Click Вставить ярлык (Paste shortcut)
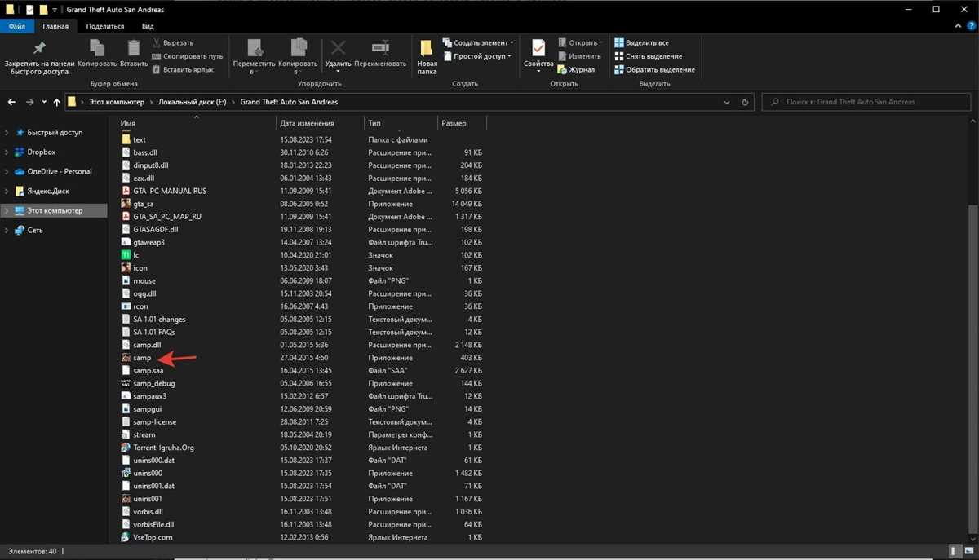Image resolution: width=979 pixels, height=560 pixels. tap(182, 69)
